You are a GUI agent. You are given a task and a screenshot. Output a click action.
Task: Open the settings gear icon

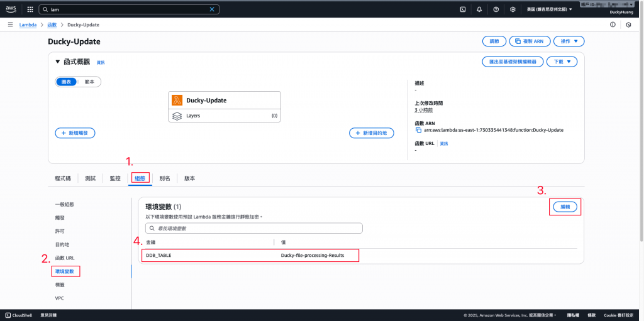coord(513,9)
